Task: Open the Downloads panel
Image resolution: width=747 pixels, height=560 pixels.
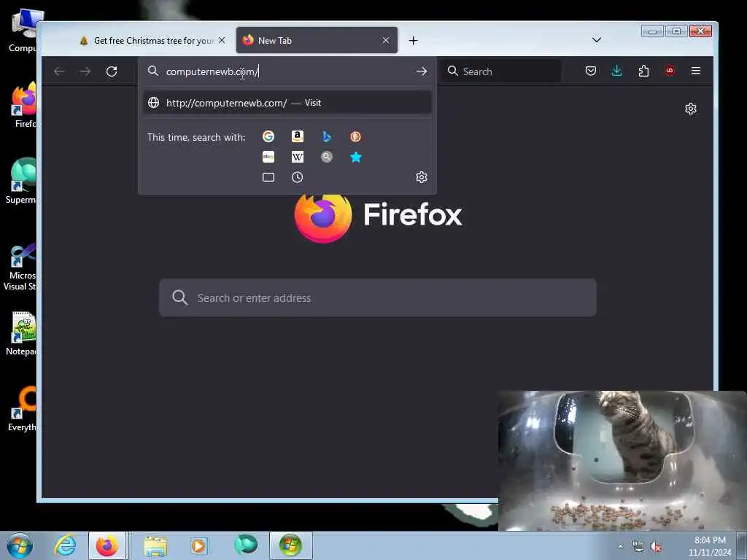Action: tap(617, 71)
